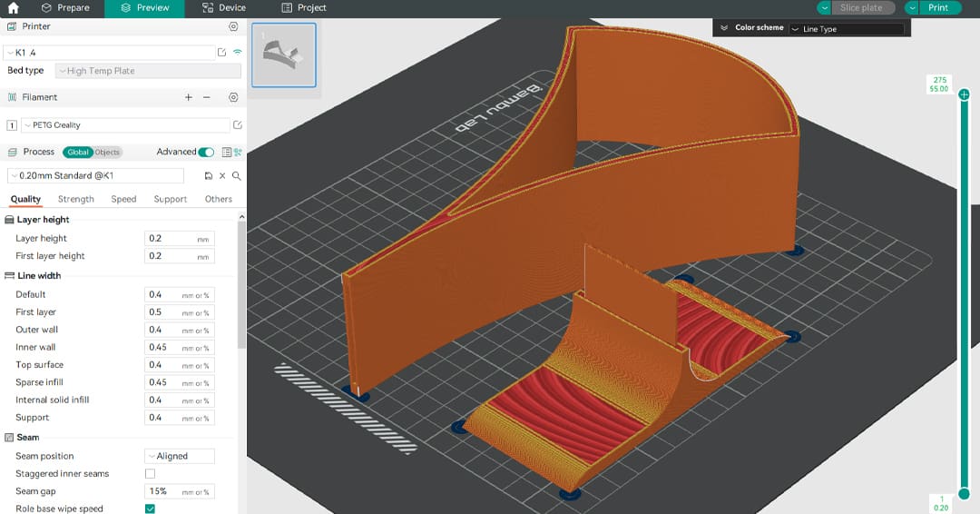Expand the 0.20mm Standard @K1 preset list
The width and height of the screenshot is (980, 514).
[x=95, y=176]
